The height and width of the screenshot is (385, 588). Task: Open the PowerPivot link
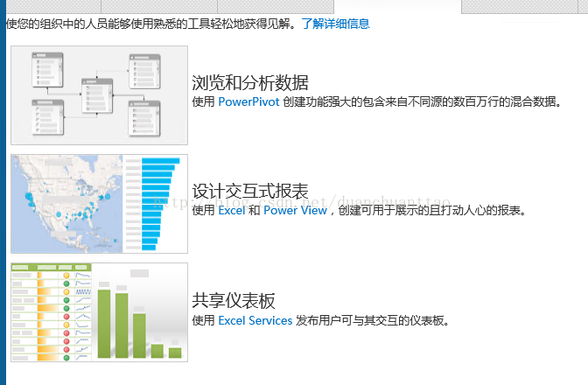[x=248, y=102]
